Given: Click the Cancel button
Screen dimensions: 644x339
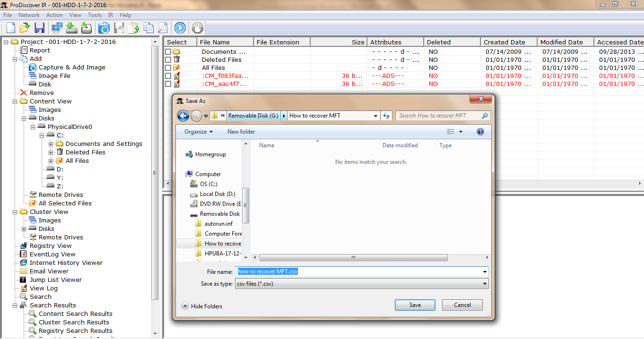Looking at the screenshot, I should [x=462, y=305].
